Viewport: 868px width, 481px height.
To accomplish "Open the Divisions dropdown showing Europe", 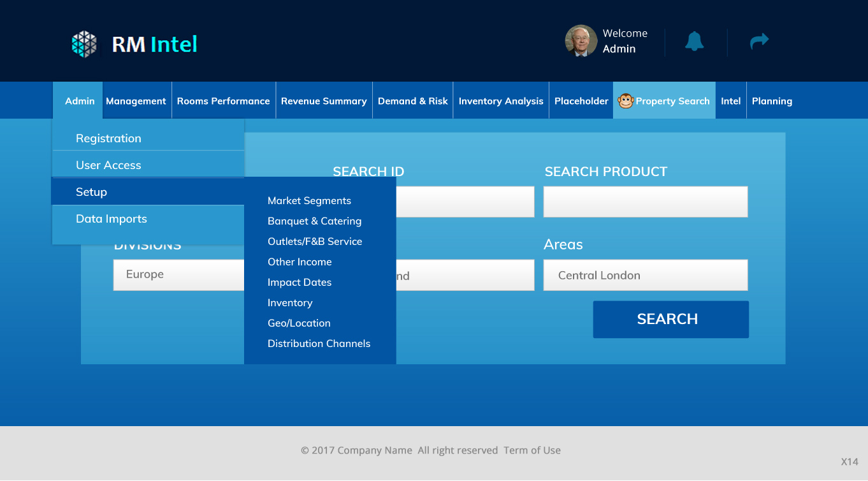I will click(x=178, y=274).
